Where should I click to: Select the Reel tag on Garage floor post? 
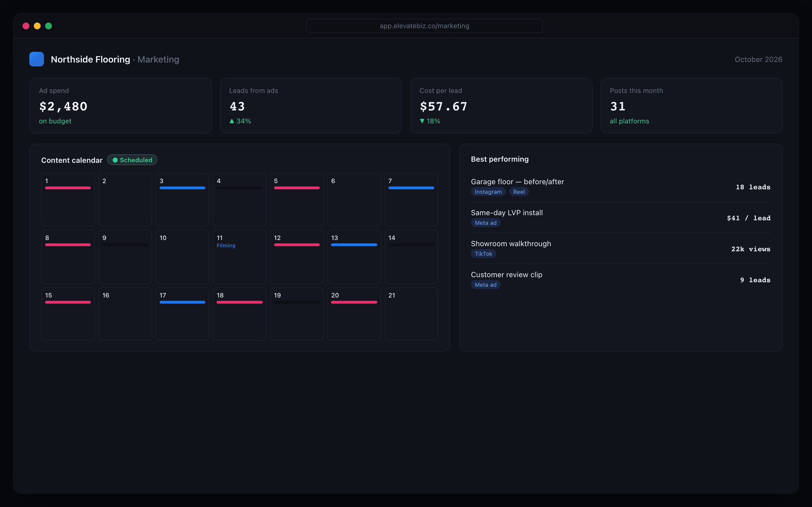519,192
